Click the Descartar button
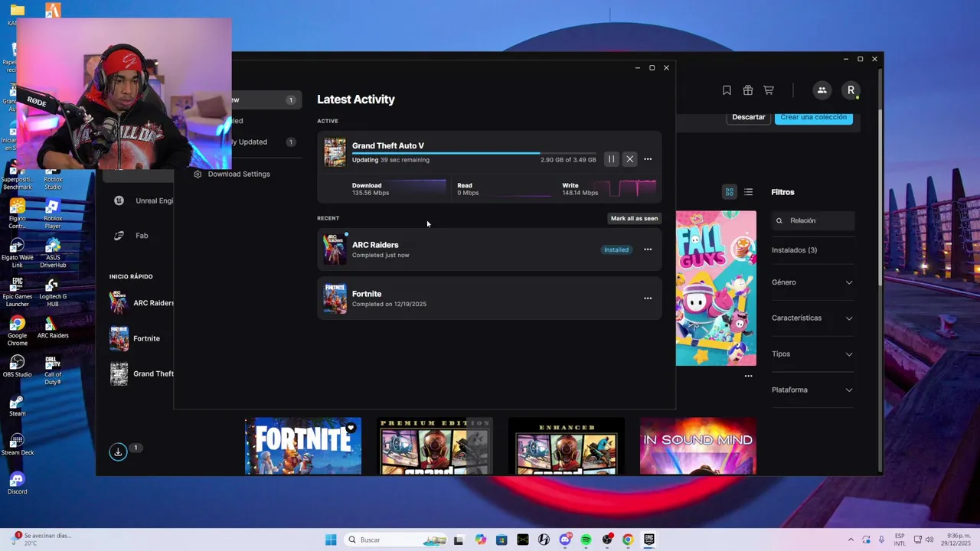980x551 pixels. coord(749,117)
